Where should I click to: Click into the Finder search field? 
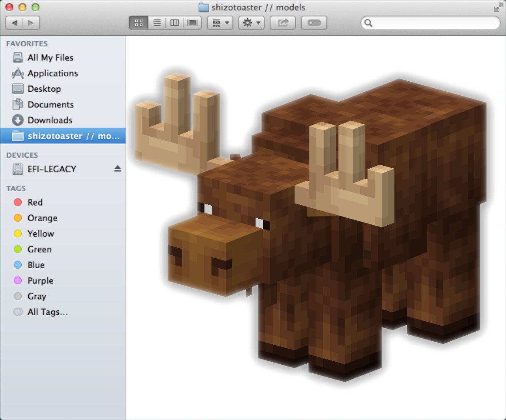click(x=430, y=23)
